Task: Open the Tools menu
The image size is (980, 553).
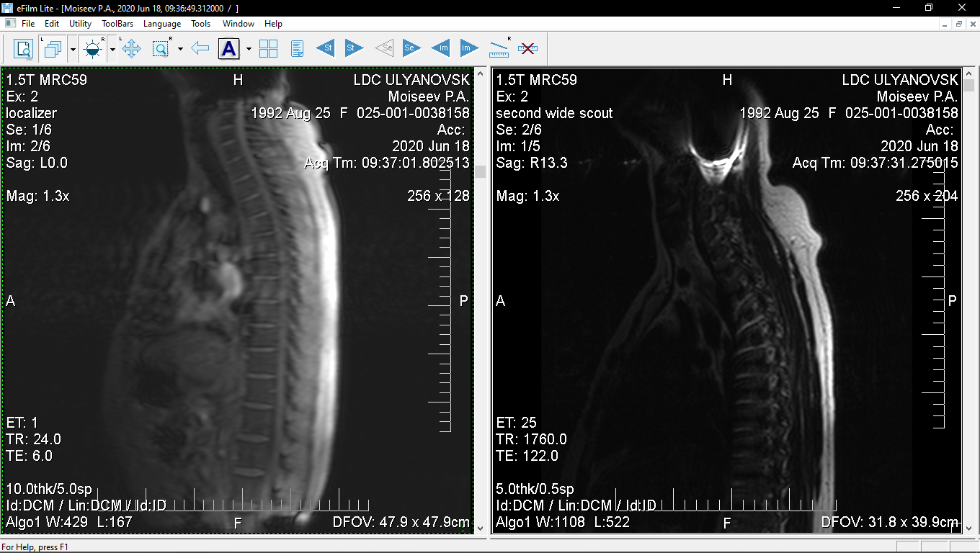Action: click(x=201, y=24)
